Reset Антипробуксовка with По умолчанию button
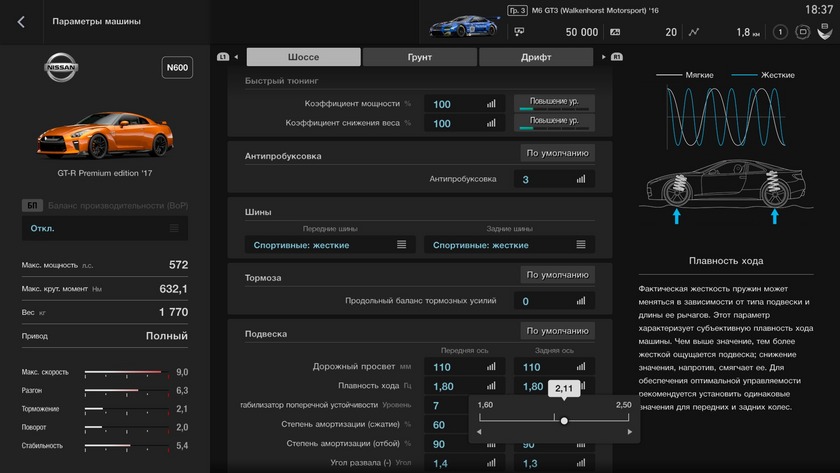Image resolution: width=840 pixels, height=473 pixels. [x=558, y=154]
